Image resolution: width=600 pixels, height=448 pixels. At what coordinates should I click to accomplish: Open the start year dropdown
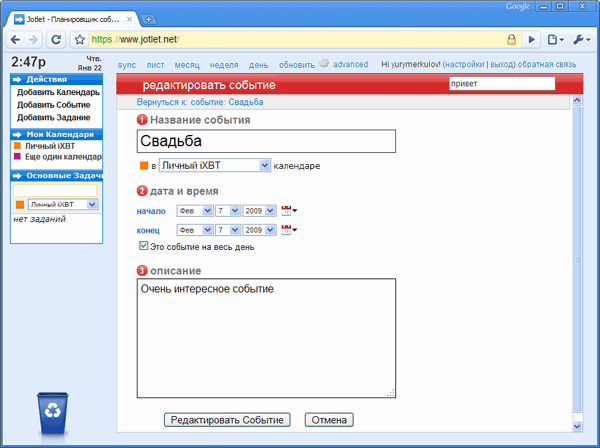[x=259, y=211]
